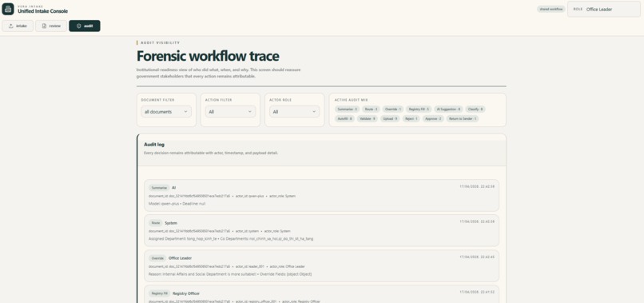Click the "Return to Sender · 1" chip
644x303 pixels.
463,118
